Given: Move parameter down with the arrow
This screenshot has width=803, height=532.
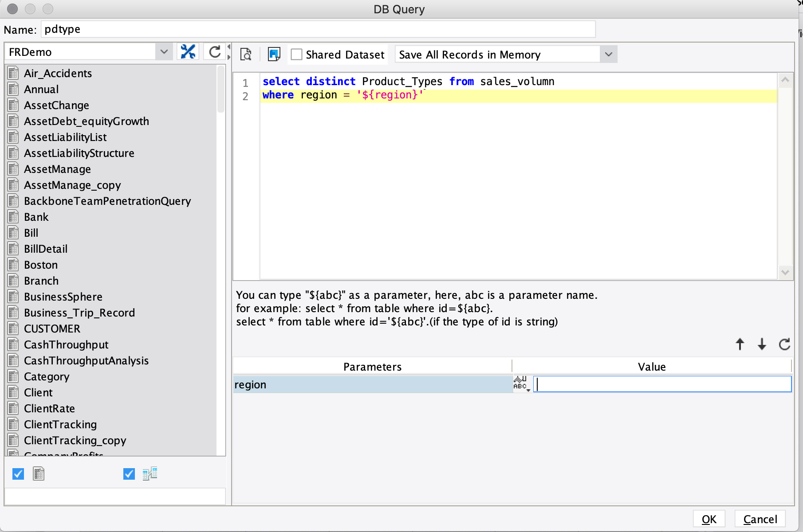Looking at the screenshot, I should (762, 344).
